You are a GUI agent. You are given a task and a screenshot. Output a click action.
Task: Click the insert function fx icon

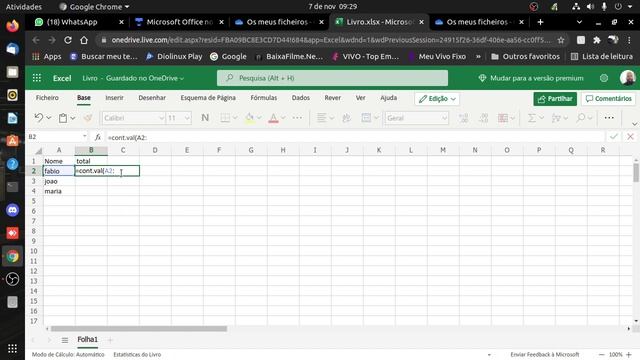98,137
